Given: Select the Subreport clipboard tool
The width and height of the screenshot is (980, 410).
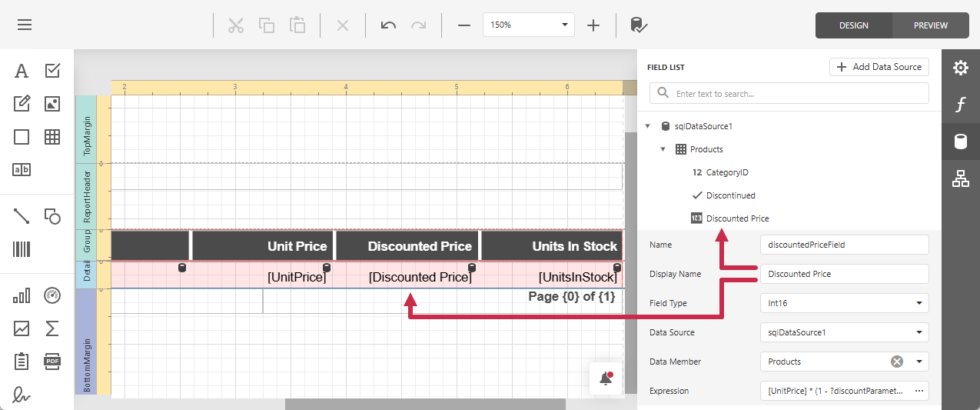Looking at the screenshot, I should (22, 362).
